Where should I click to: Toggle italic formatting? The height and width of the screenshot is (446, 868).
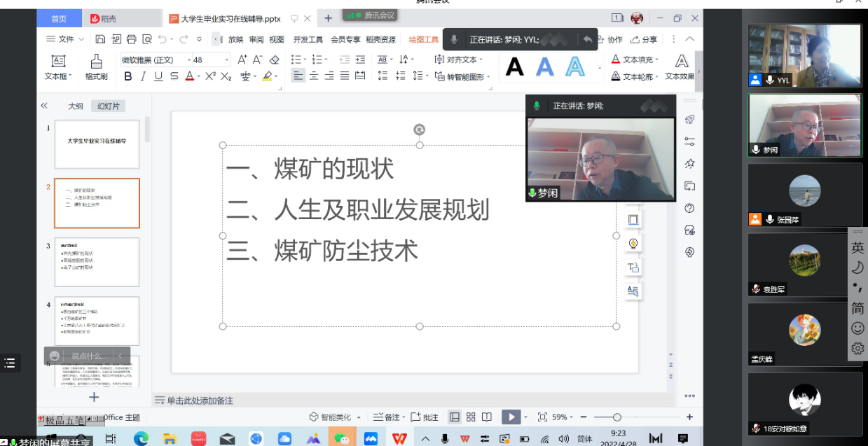[x=143, y=76]
